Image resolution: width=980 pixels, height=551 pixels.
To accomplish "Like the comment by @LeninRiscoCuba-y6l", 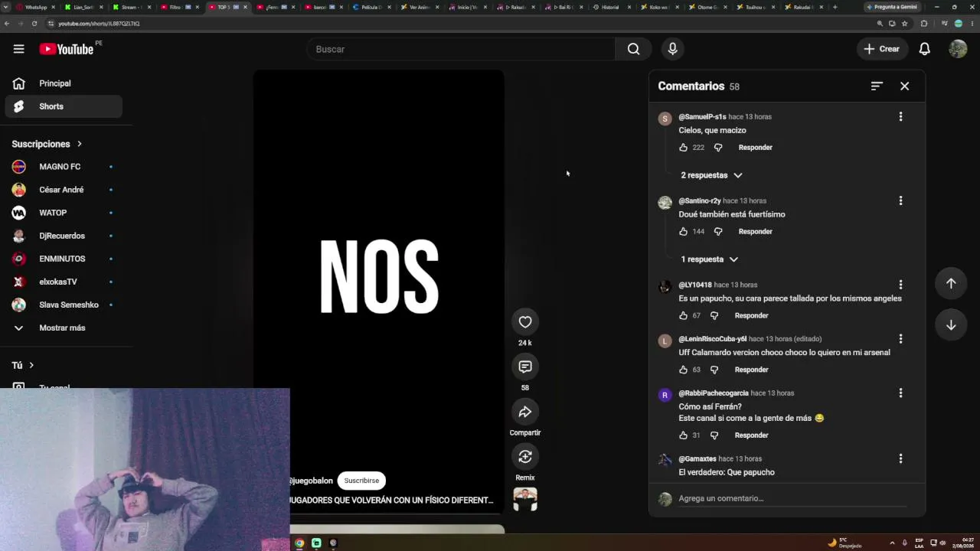I will pos(684,370).
